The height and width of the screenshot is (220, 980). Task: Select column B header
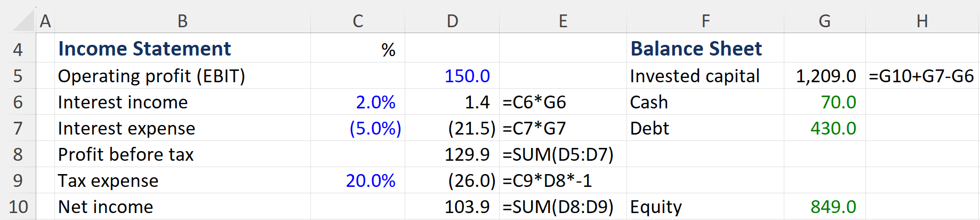coord(182,21)
